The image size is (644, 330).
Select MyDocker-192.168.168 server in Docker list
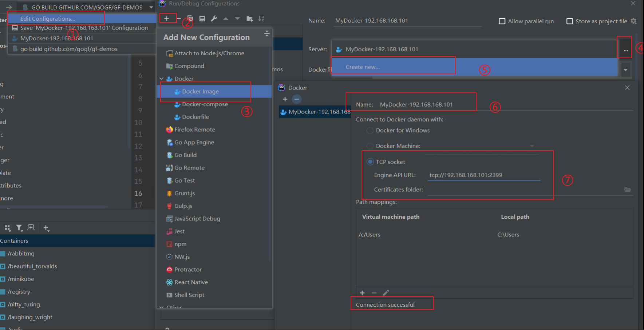pyautogui.click(x=315, y=112)
